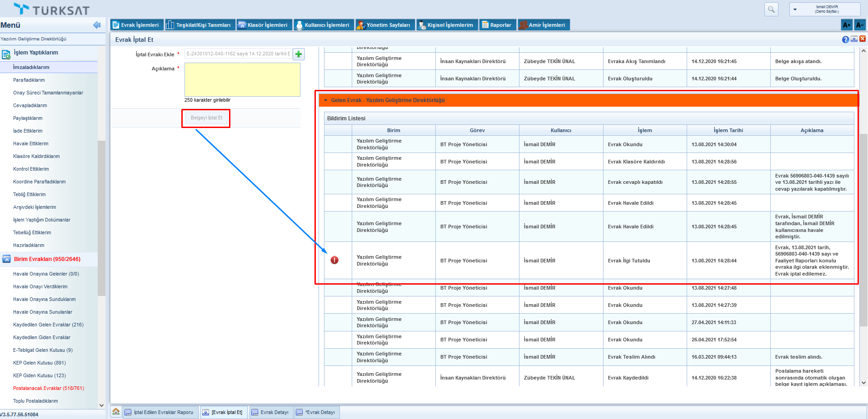Collapse the Menü panel with arrow icon
Image resolution: width=868 pixels, height=419 pixels.
[96, 25]
